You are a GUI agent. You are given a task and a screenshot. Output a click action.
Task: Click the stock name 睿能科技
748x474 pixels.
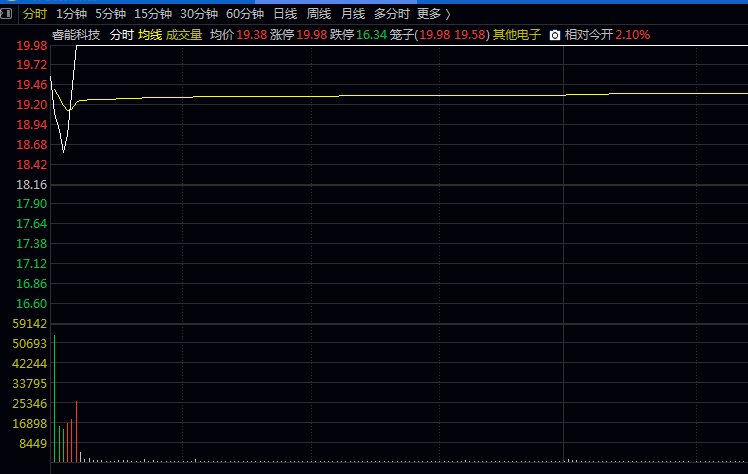[76, 35]
